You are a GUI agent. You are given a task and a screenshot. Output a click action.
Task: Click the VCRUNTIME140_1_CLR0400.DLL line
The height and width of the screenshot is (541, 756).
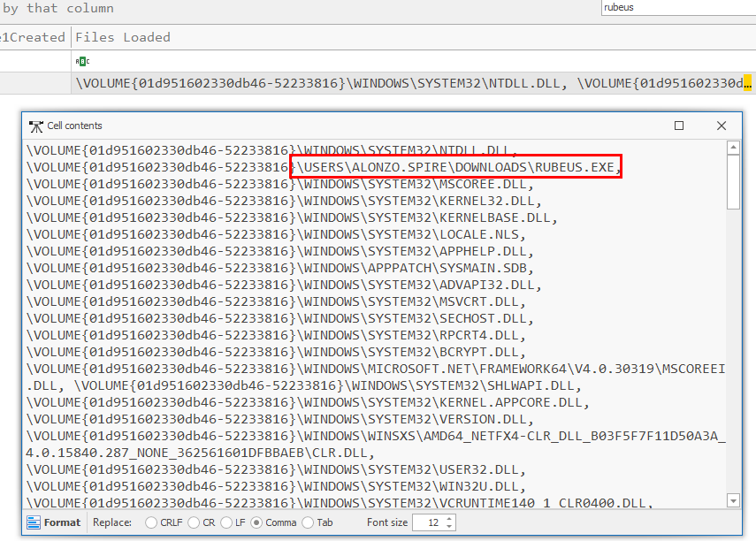point(340,503)
